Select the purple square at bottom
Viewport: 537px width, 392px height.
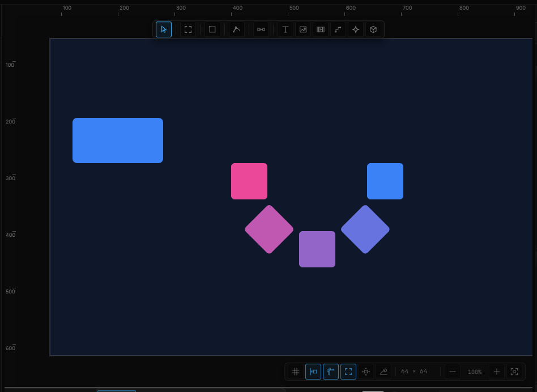click(x=317, y=249)
